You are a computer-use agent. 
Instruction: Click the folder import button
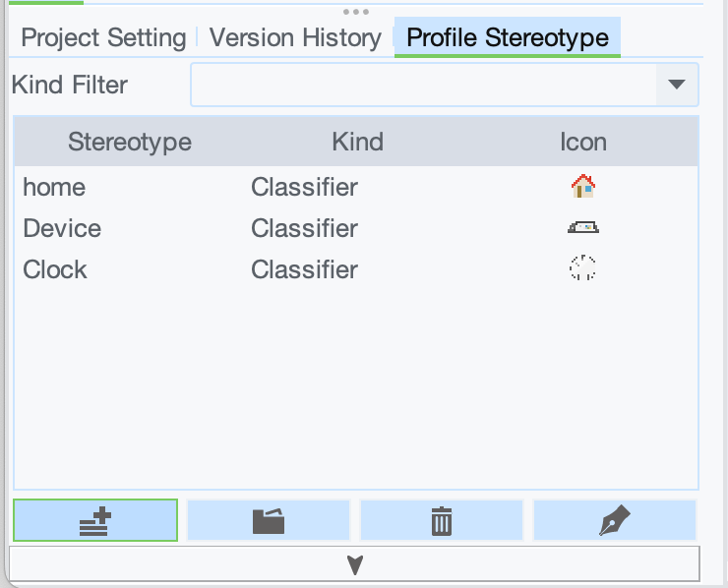pos(269,520)
